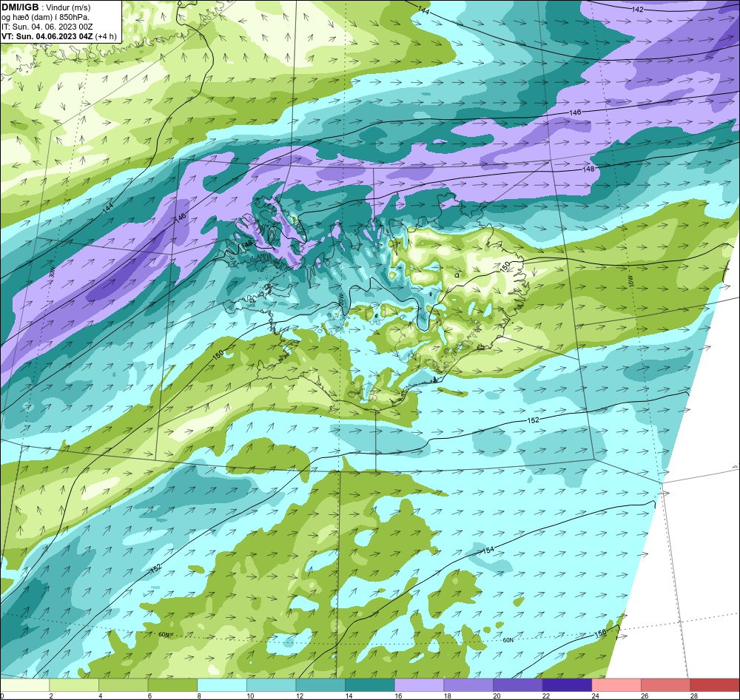Click the 'IT: Sun. 04. 06. 2023 00Z' line
This screenshot has width=740, height=700.
(47, 27)
